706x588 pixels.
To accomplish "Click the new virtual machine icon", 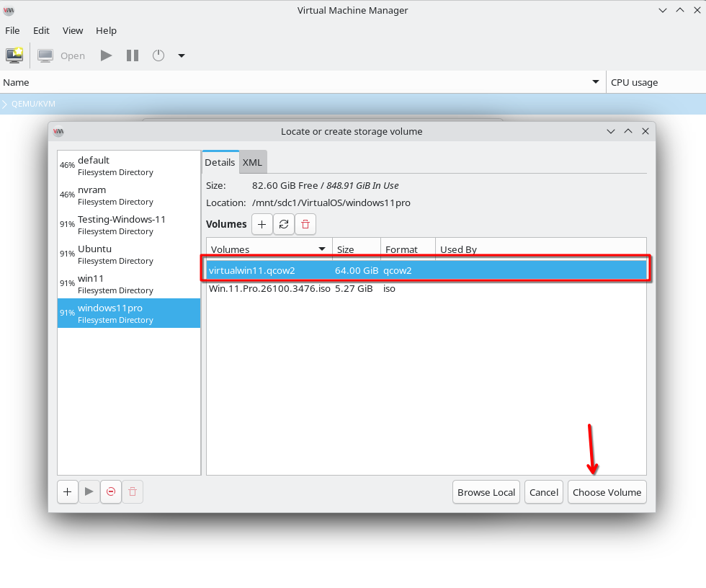I will click(14, 55).
